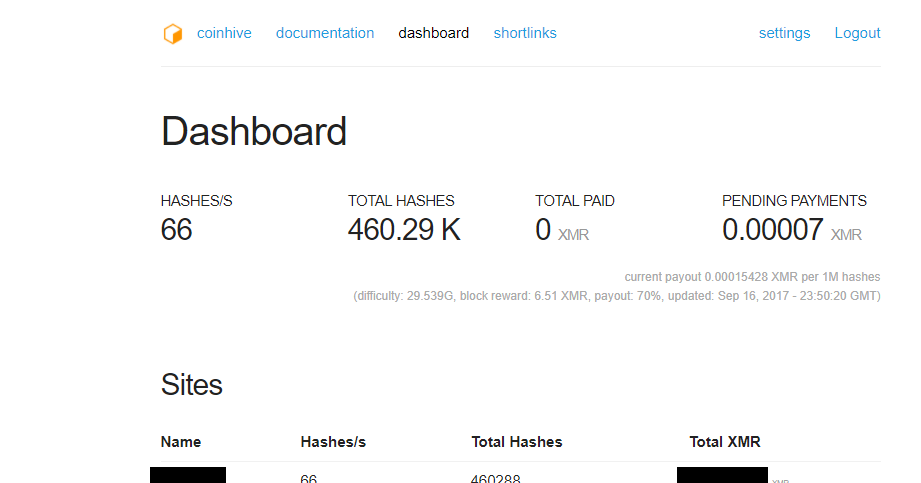Click the 460288 total hashes table cell
Viewport: 921px width, 483px height.
(x=496, y=478)
